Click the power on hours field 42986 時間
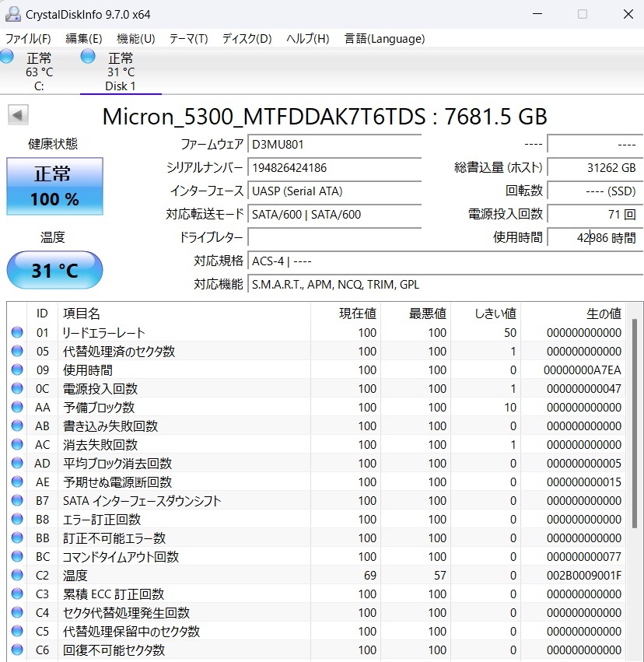644x662 pixels. 596,237
